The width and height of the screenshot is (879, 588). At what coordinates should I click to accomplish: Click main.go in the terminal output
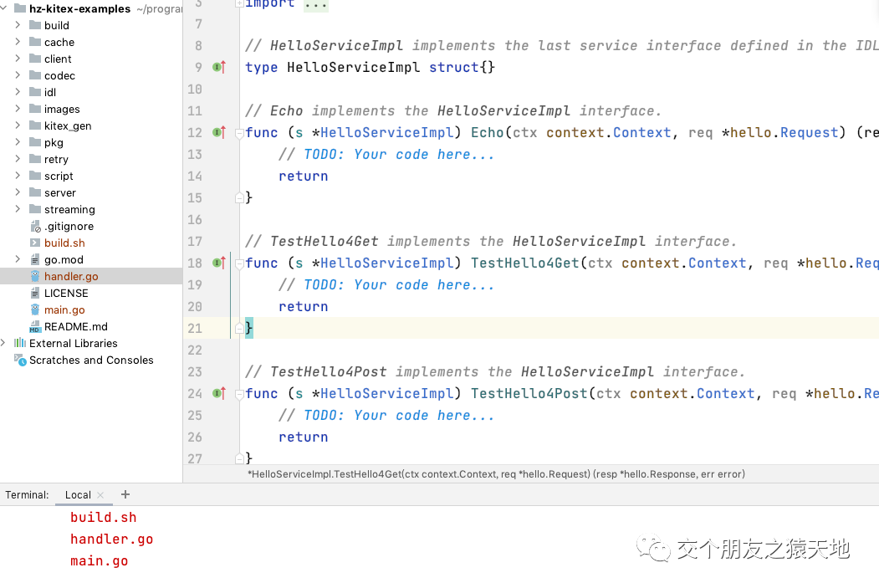(100, 561)
